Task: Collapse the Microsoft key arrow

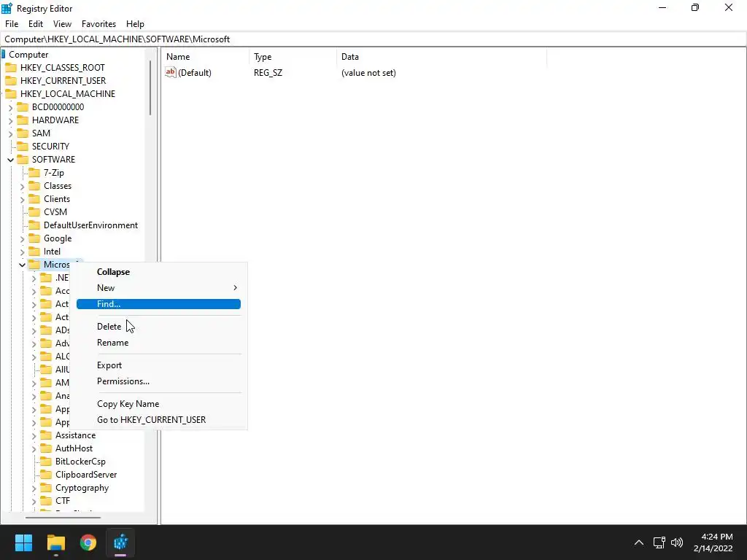Action: pos(22,265)
